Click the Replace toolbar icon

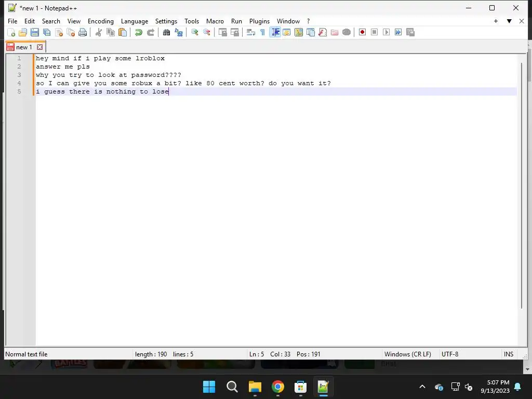pos(179,33)
